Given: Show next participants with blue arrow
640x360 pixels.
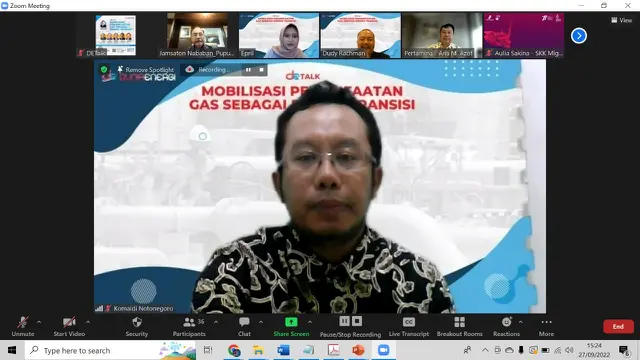Looking at the screenshot, I should (578, 36).
